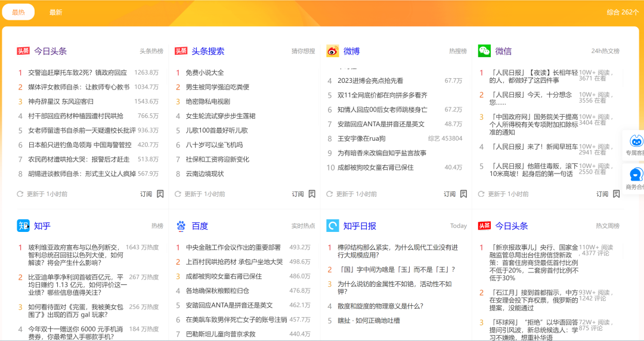
Task: Open the 免费小说大全 search term
Action: point(205,73)
